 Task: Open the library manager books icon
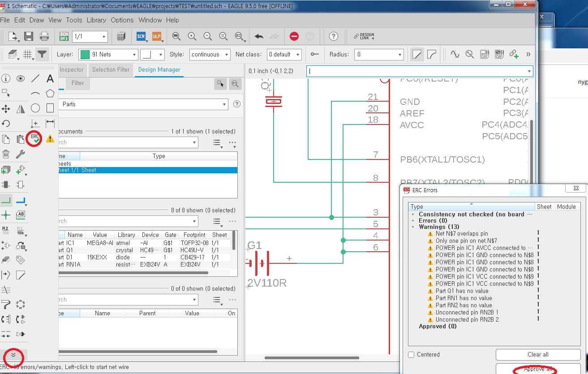pos(121,36)
